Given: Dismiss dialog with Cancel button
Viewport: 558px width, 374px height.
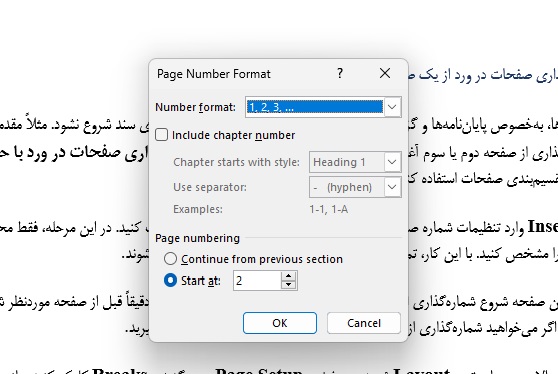Looking at the screenshot, I should coord(364,323).
